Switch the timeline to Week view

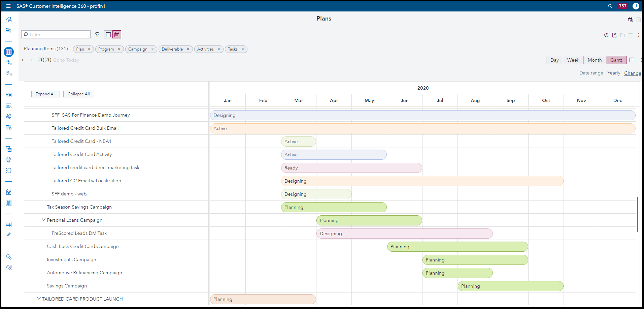coord(573,60)
